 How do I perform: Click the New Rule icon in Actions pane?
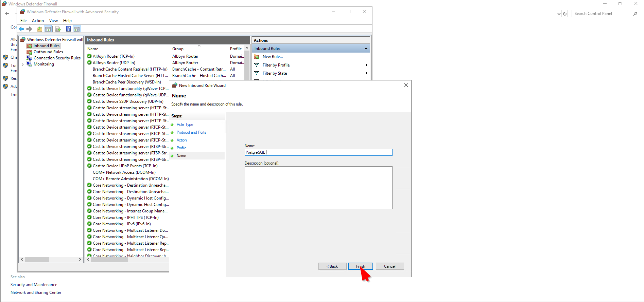[257, 57]
